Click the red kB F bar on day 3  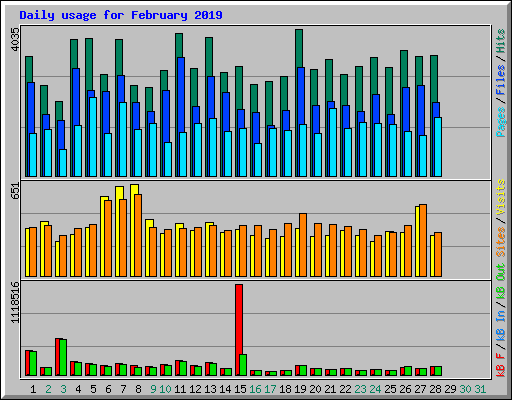pos(57,357)
